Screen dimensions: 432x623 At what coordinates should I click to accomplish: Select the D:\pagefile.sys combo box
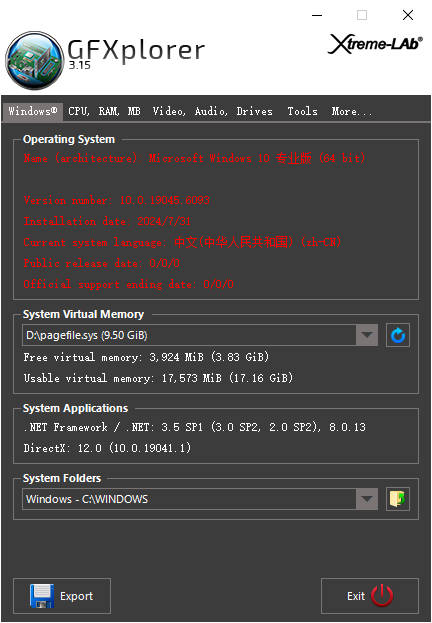200,335
